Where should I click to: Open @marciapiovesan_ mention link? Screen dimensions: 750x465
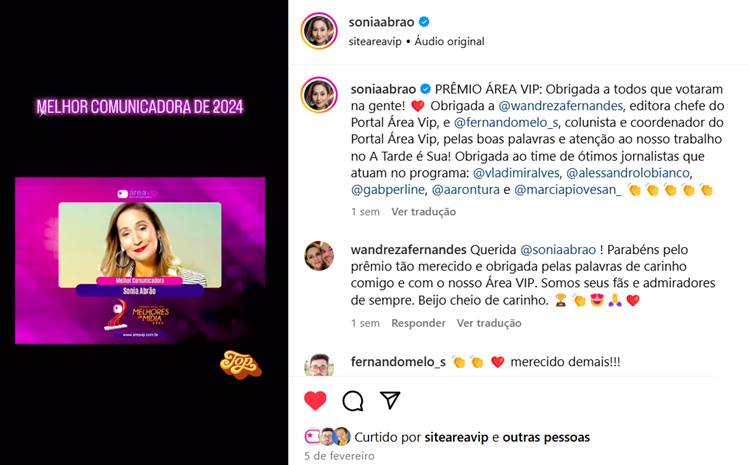coord(568,190)
